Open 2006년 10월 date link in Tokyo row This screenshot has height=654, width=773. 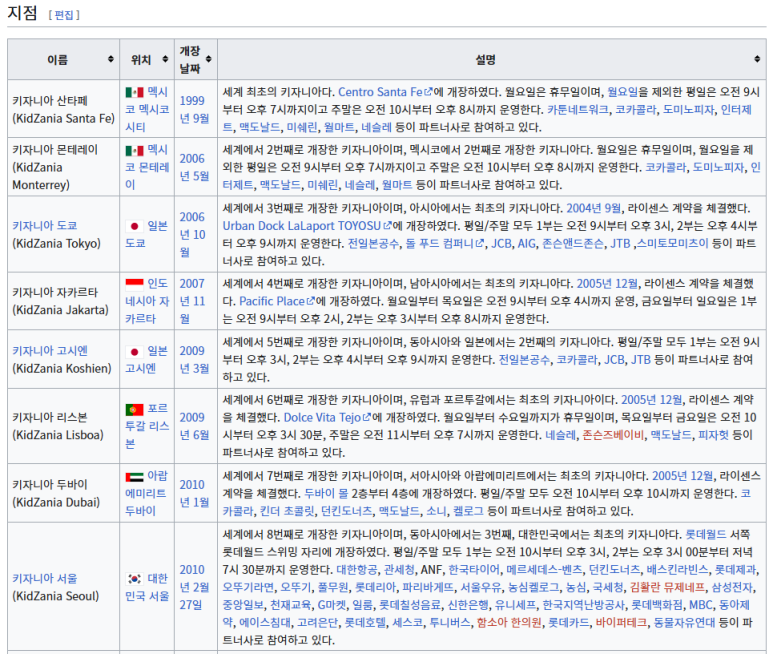pyautogui.click(x=192, y=235)
